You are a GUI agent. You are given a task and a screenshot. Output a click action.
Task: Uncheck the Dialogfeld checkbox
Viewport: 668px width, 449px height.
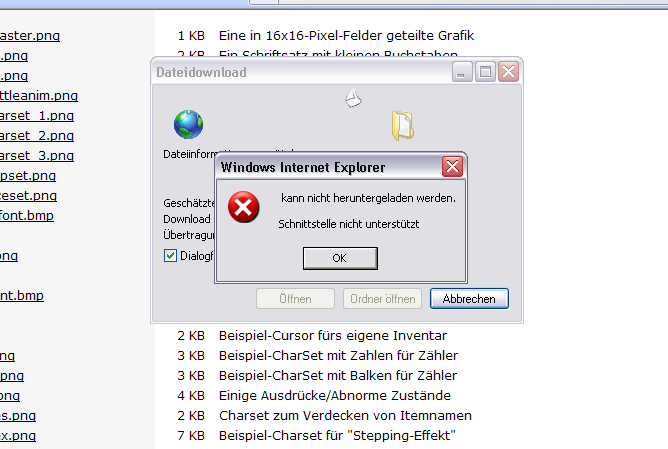(x=170, y=256)
